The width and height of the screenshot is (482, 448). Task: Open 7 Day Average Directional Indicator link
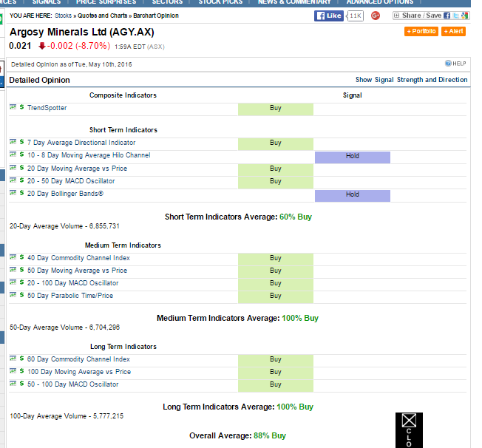[81, 143]
